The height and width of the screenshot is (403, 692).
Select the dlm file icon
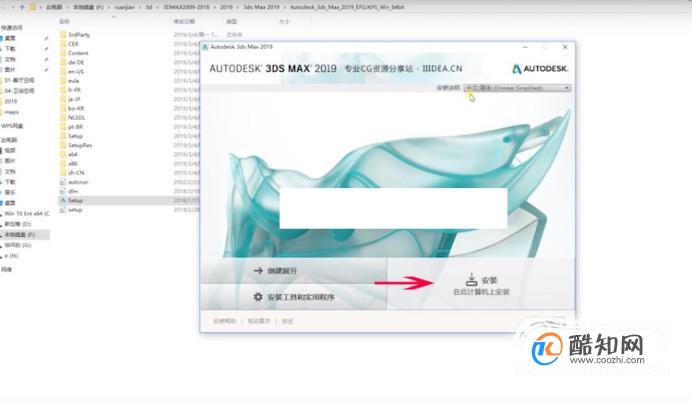point(63,191)
